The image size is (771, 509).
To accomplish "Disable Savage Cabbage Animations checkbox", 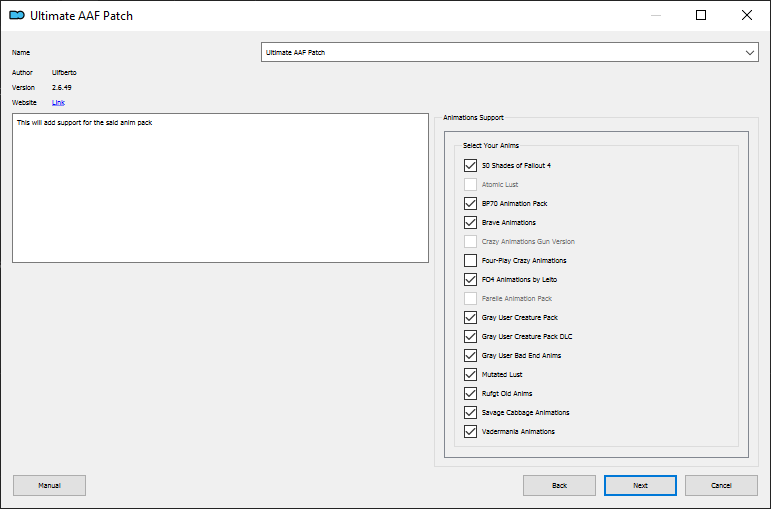I will [470, 412].
